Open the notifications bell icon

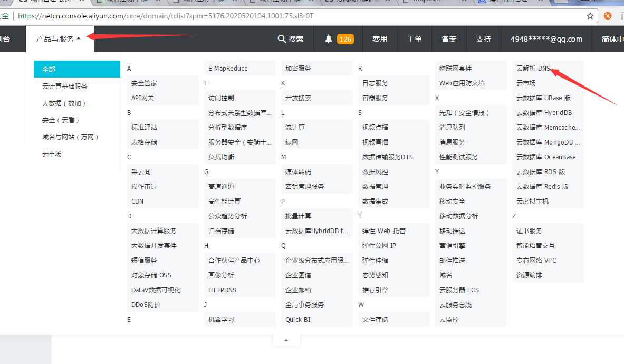pos(328,39)
